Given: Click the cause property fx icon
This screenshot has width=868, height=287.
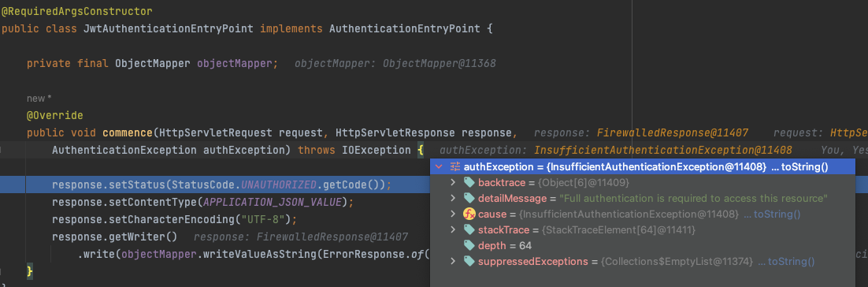Looking at the screenshot, I should point(469,214).
